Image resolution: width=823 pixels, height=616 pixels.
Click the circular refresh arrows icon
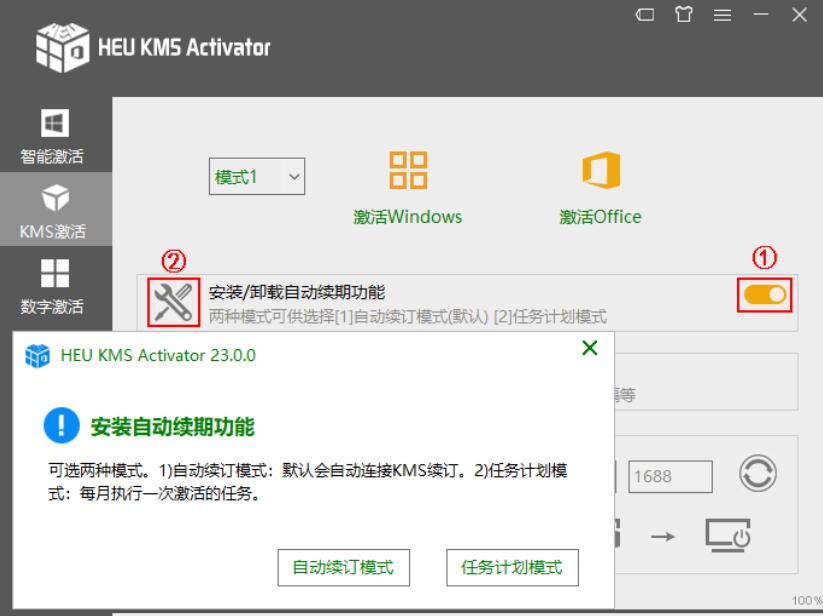tap(757, 473)
